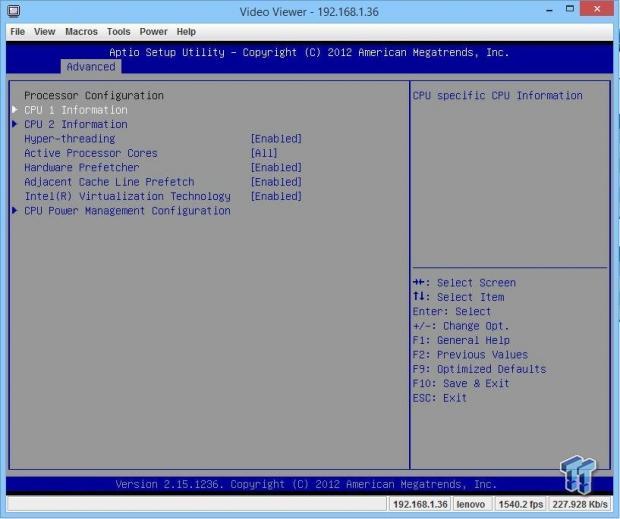This screenshot has width=620, height=519.
Task: Select the Hyper-threading option label
Action: (x=70, y=139)
